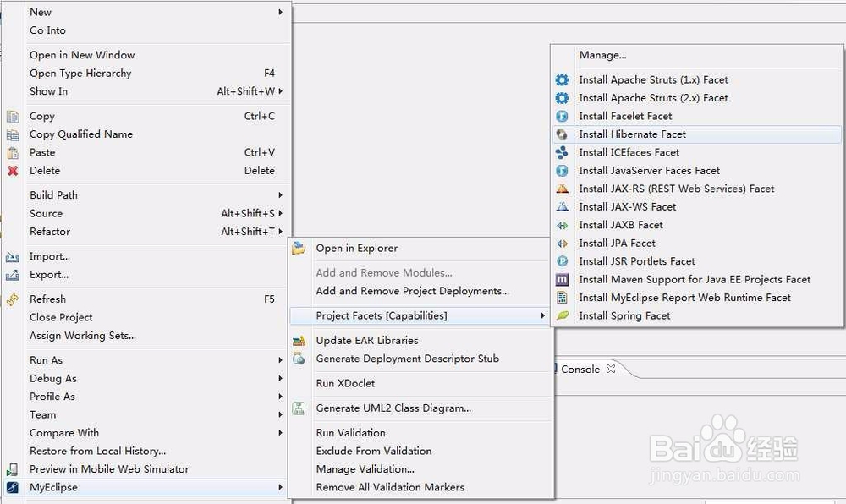
Task: Expand the Show In submenu arrow
Action: 281,91
